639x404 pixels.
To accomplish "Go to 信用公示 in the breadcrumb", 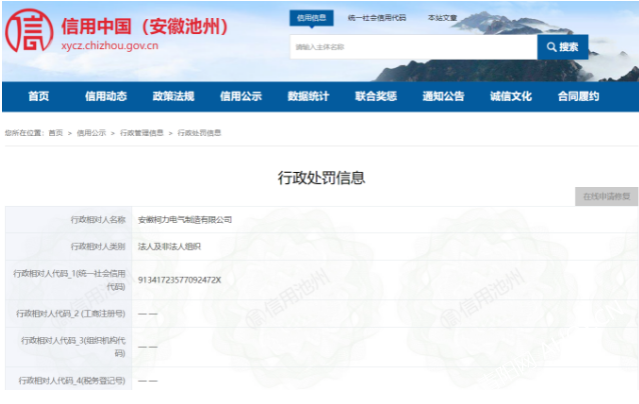I will click(x=91, y=132).
